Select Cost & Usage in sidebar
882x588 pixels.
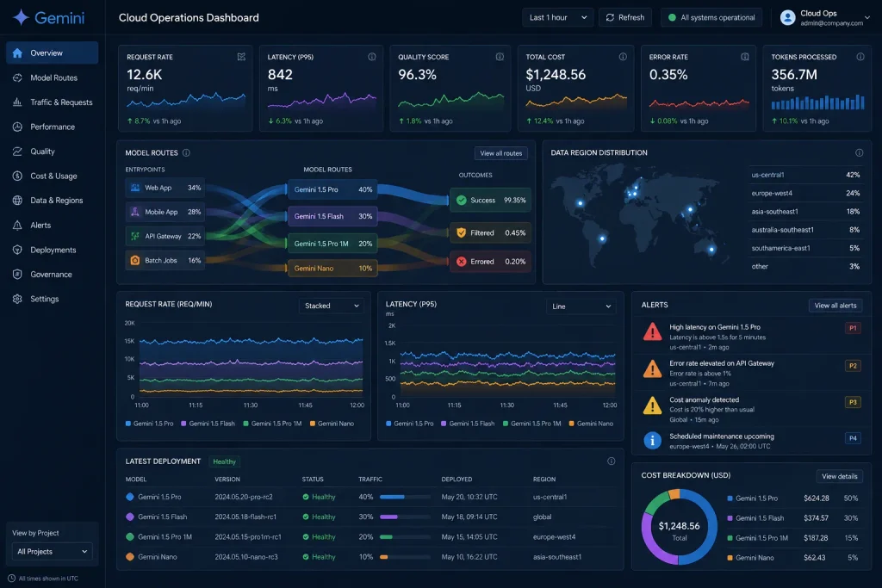pos(52,176)
